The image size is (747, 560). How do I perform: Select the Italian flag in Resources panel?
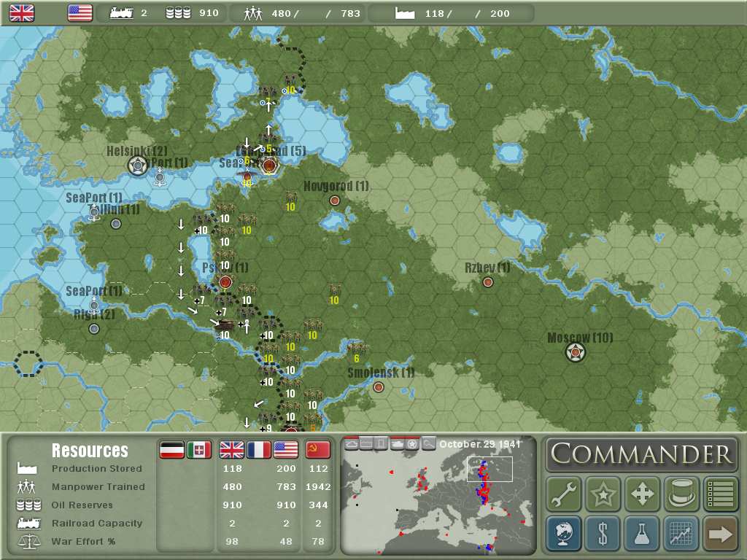coord(199,449)
